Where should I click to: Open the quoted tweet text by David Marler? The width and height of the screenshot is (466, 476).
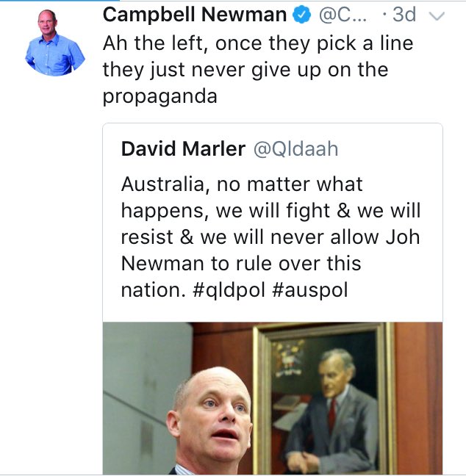click(x=270, y=237)
